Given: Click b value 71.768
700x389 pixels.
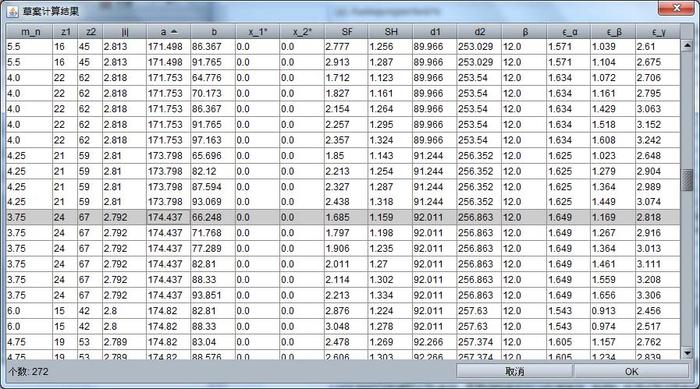Looking at the screenshot, I should (x=213, y=233).
